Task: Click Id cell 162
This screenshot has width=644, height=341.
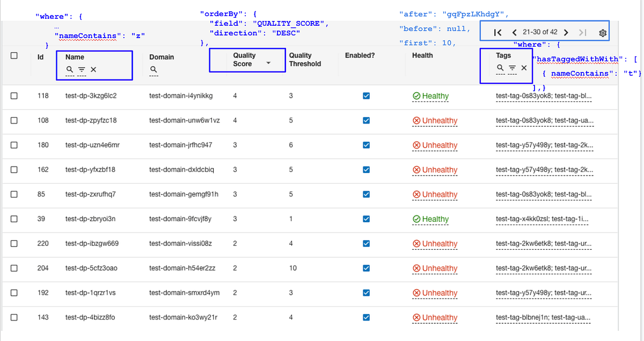Action: point(43,170)
